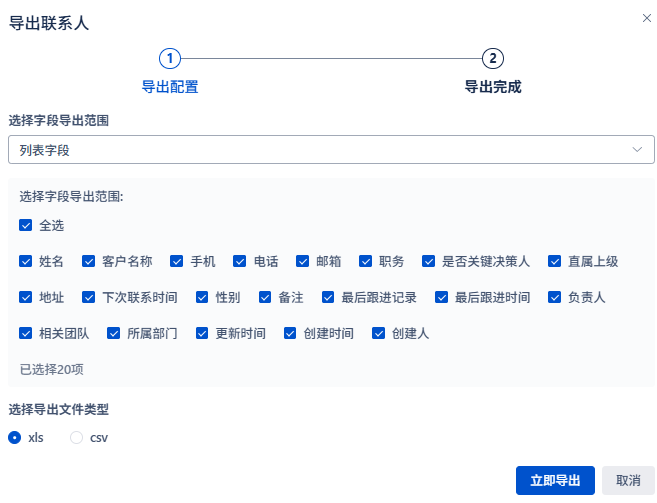Toggle the 邮箱 checkbox

[303, 261]
